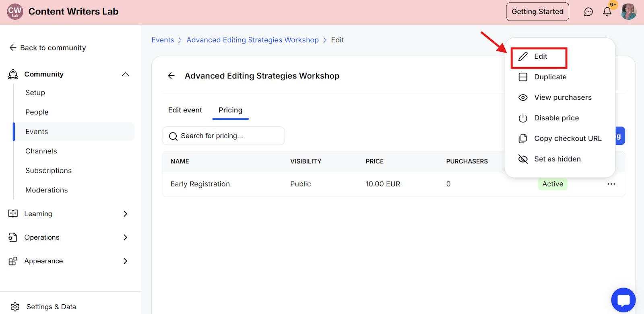Image resolution: width=644 pixels, height=314 pixels.
Task: Click the back arrow beside workshop title
Action: pos(171,76)
